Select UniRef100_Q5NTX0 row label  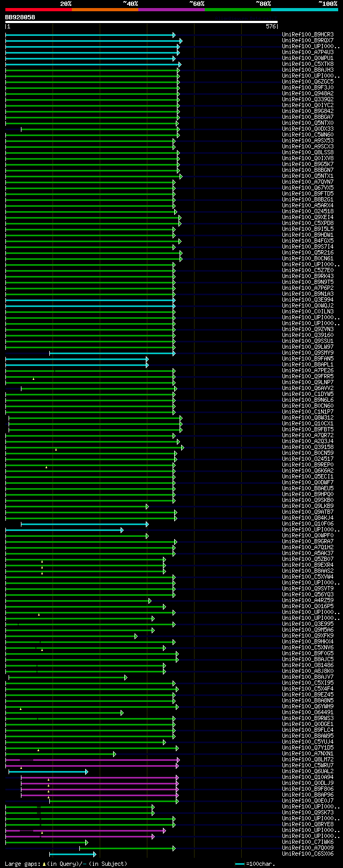pos(308,123)
